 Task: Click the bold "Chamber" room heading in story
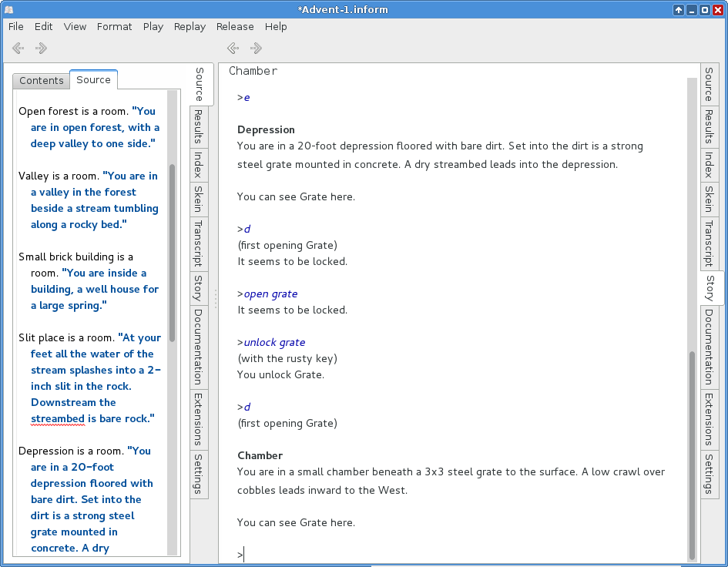pos(260,455)
